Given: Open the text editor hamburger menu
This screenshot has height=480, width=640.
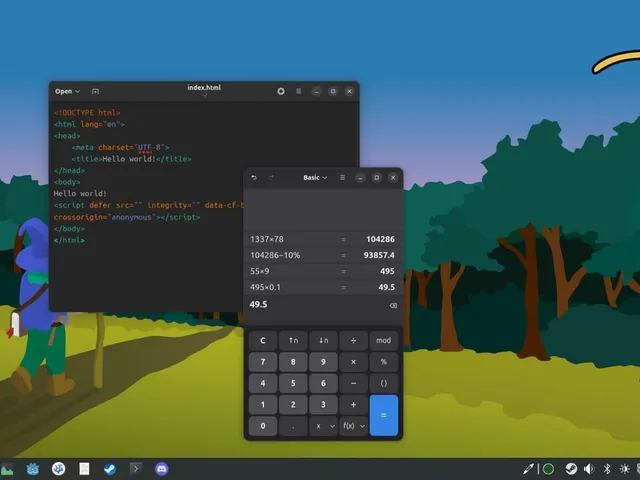Looking at the screenshot, I should click(299, 91).
